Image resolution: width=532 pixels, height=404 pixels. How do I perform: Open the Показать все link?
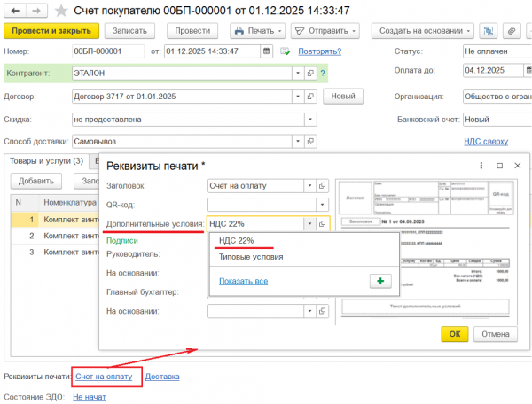coord(243,281)
